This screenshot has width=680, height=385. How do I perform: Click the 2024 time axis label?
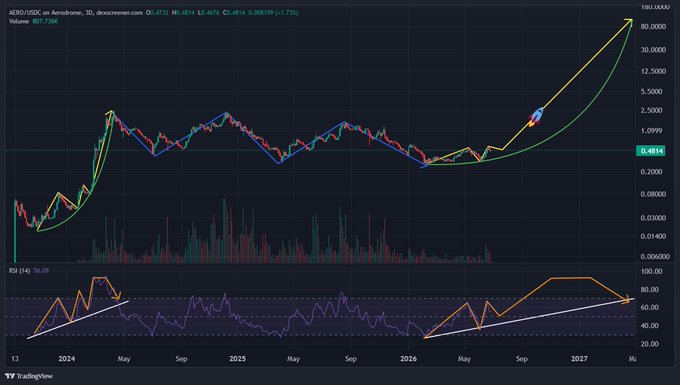coord(66,359)
